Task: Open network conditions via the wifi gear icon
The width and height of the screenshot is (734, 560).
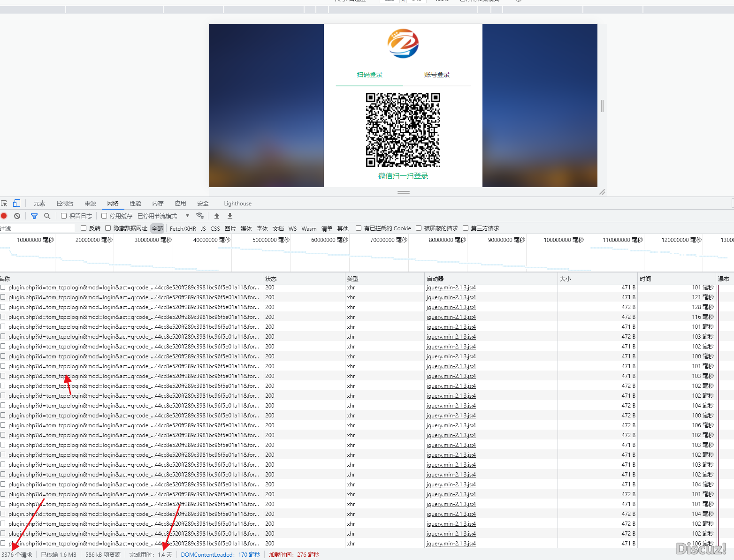Action: [200, 216]
